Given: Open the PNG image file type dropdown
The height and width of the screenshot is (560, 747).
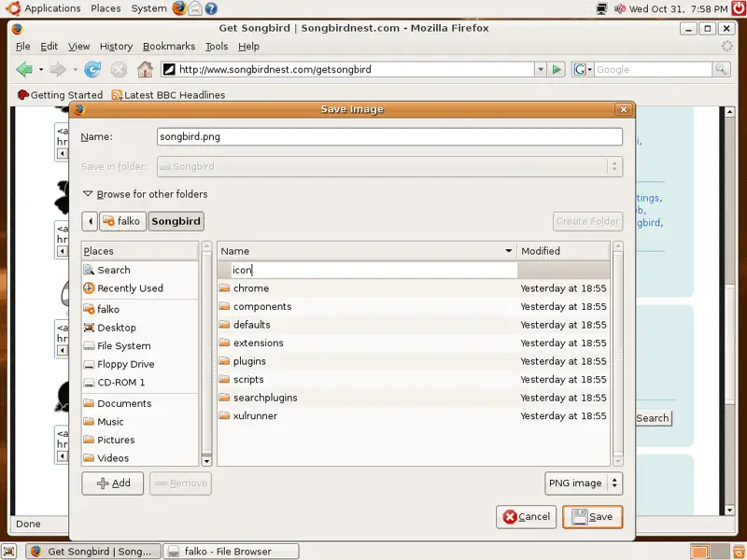Looking at the screenshot, I should (583, 483).
